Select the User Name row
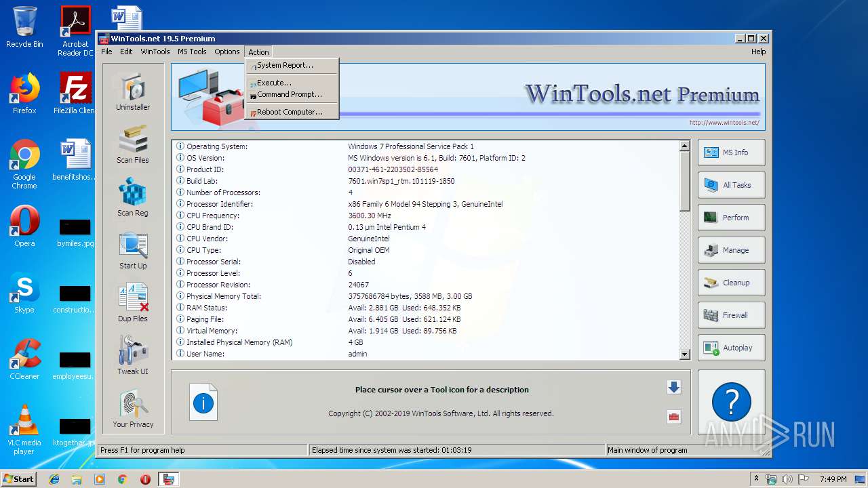The width and height of the screenshot is (868, 488). pyautogui.click(x=427, y=354)
